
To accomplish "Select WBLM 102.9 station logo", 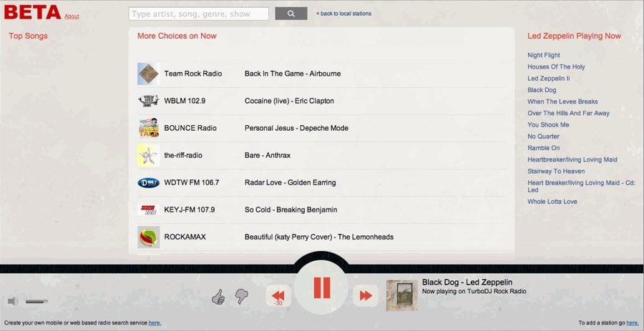I will (x=148, y=101).
